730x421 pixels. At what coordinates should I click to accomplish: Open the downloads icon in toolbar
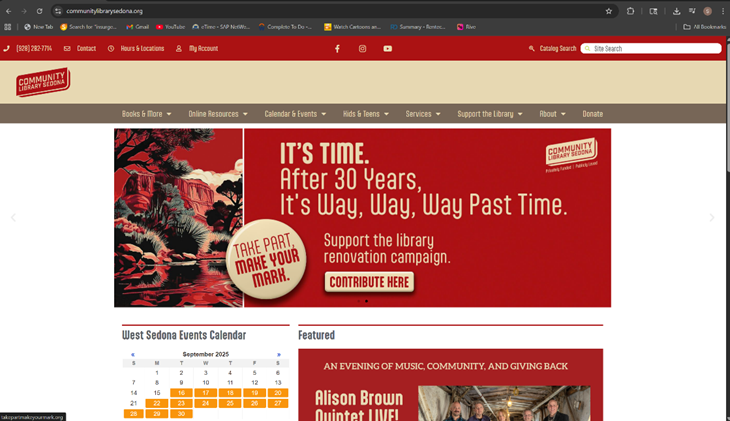tap(676, 11)
